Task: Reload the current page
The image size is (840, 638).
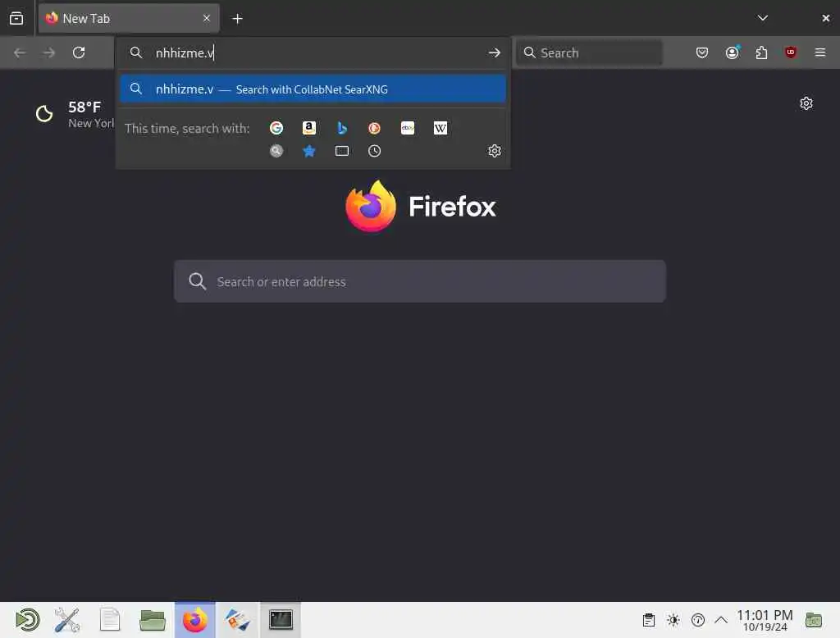Action: coord(79,52)
